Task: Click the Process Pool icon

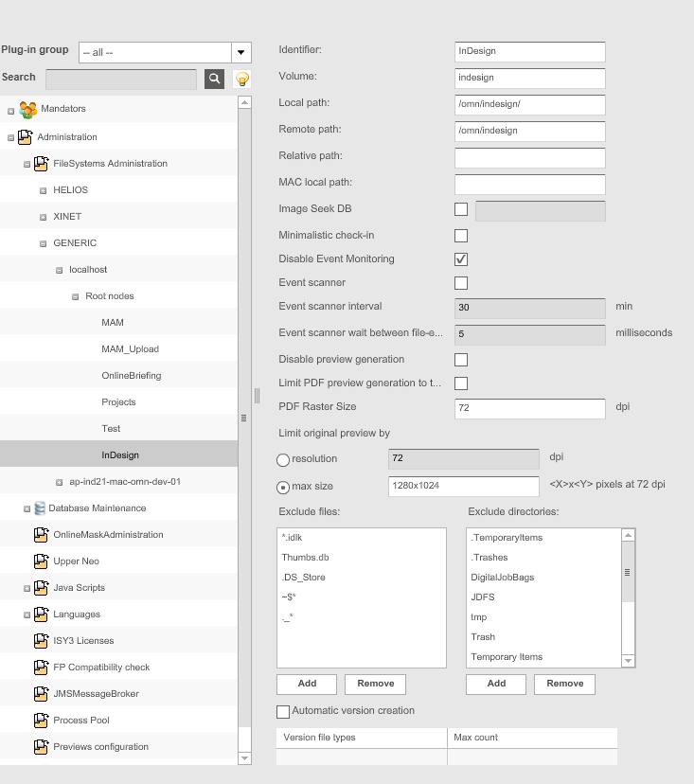Action: [41, 720]
